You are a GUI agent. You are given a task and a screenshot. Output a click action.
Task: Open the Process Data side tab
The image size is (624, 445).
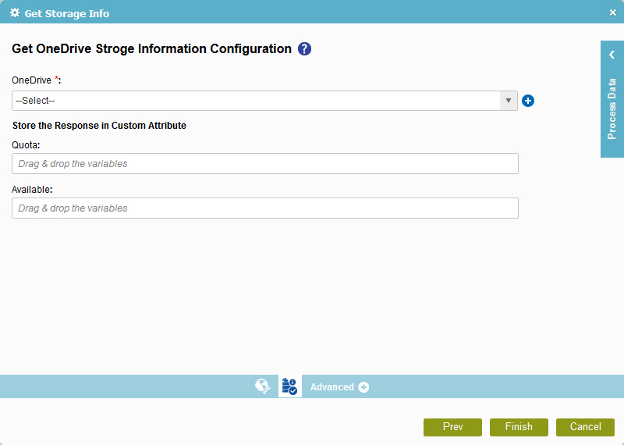point(612,109)
